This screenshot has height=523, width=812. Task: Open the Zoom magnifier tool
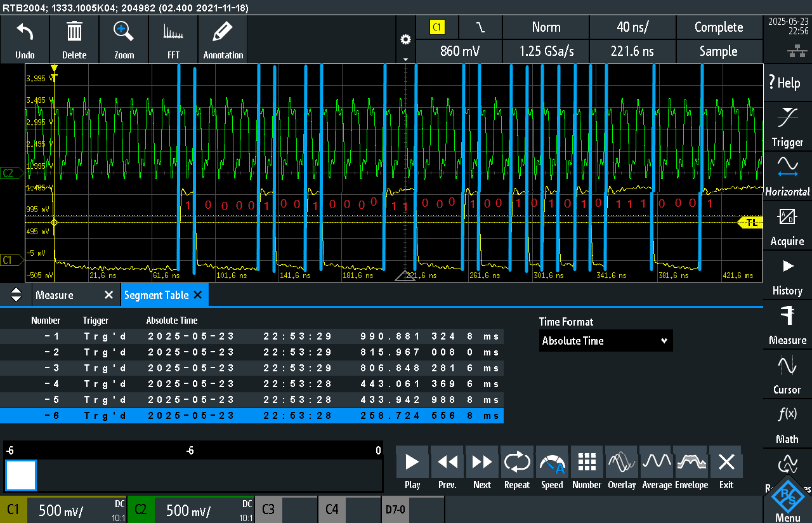click(x=124, y=32)
